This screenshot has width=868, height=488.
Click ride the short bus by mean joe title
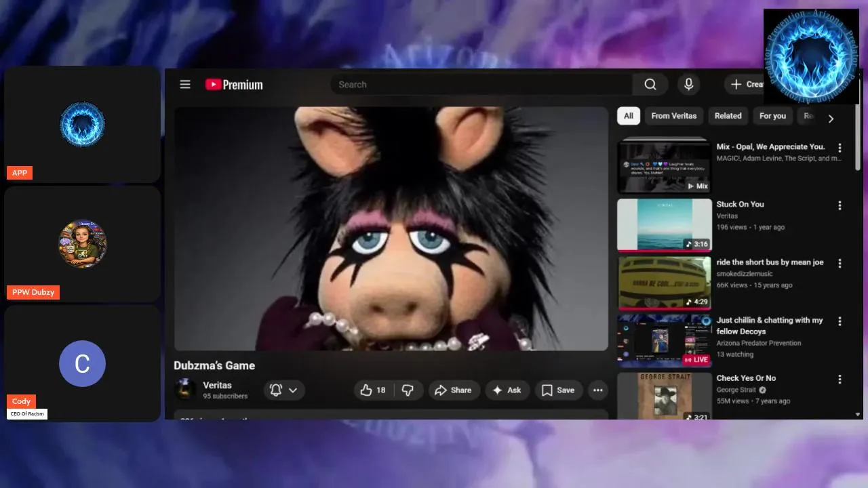770,262
